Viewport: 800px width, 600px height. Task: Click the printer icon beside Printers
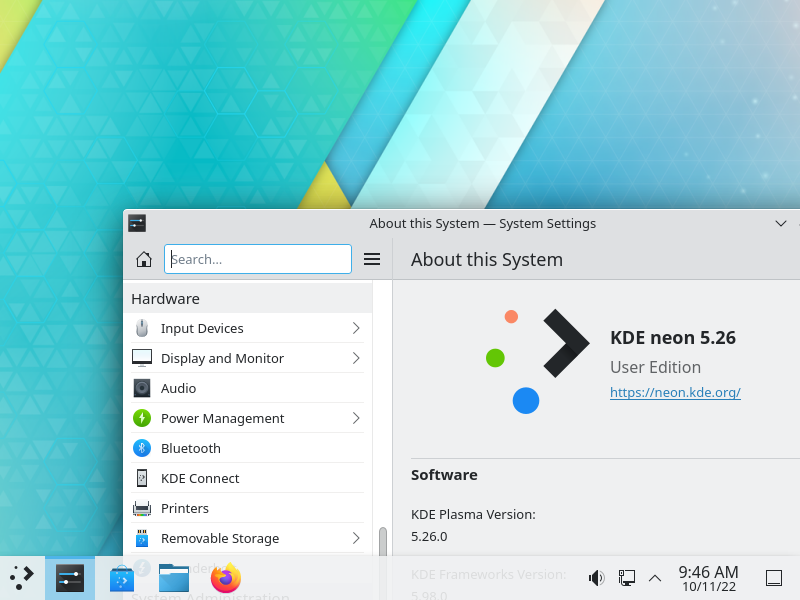pyautogui.click(x=142, y=508)
